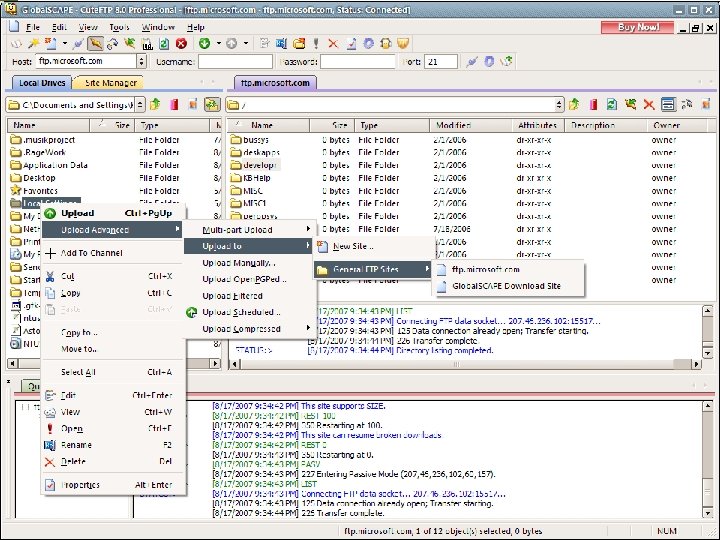Click Upload in the context menu
This screenshot has width=720, height=540.
(113, 213)
